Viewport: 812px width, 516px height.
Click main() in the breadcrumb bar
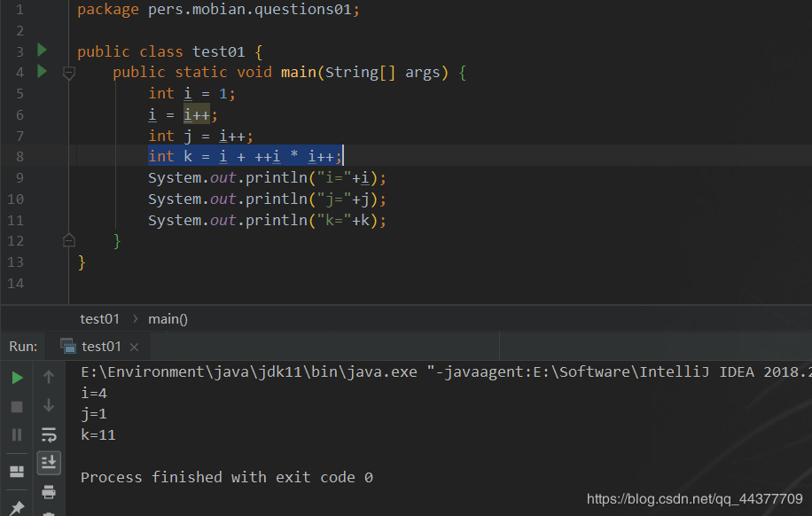pos(168,319)
